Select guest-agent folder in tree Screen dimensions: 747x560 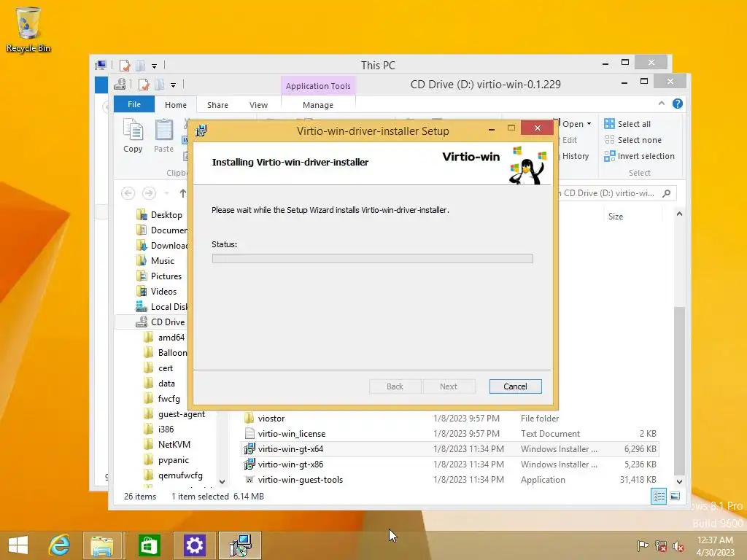pos(175,414)
